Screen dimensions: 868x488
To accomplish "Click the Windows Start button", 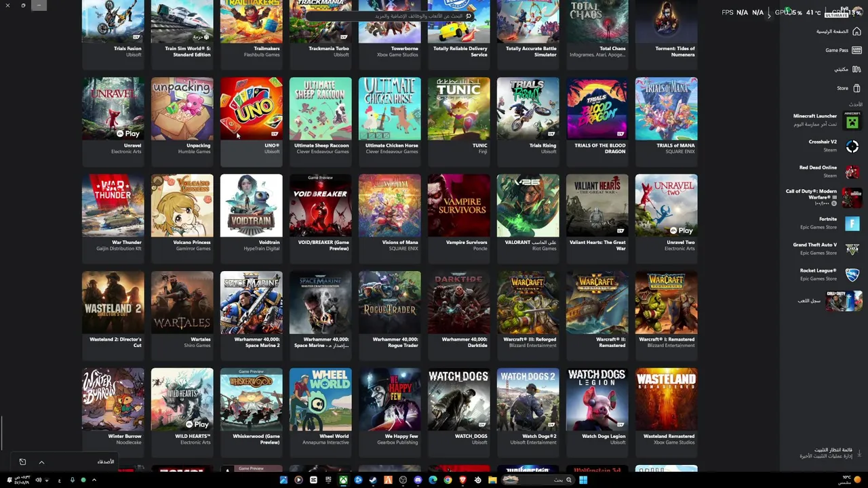I will [x=583, y=480].
